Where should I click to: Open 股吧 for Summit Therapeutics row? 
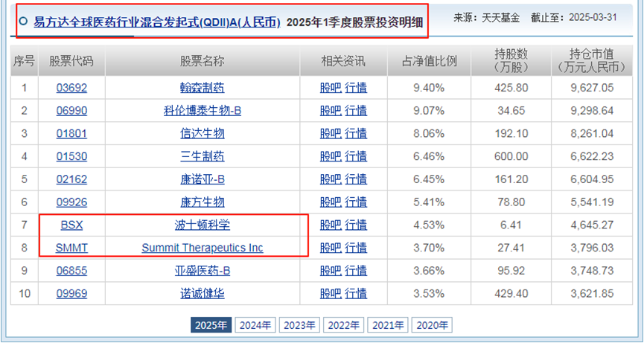coord(331,249)
